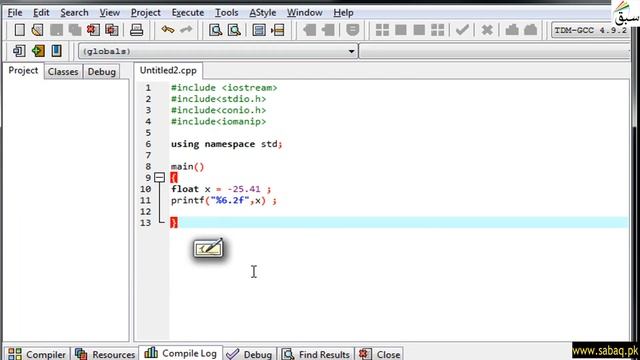This screenshot has width=640, height=360.
Task: Click the delete profiling information icon
Action: 531,30
